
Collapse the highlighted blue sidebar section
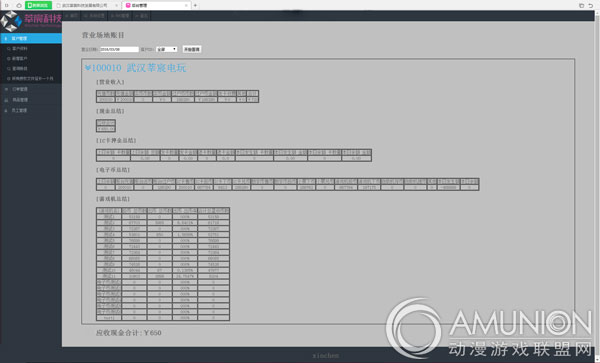click(x=31, y=38)
